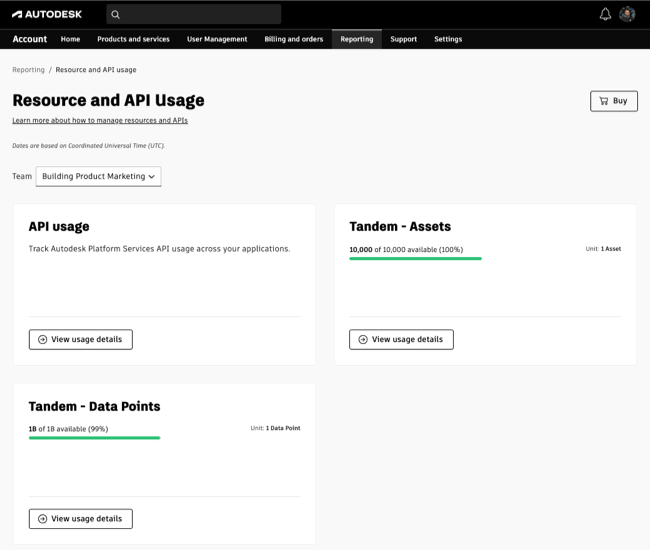Click 'Unit: 1 Asset' label
The image size is (650, 550).
tap(603, 249)
